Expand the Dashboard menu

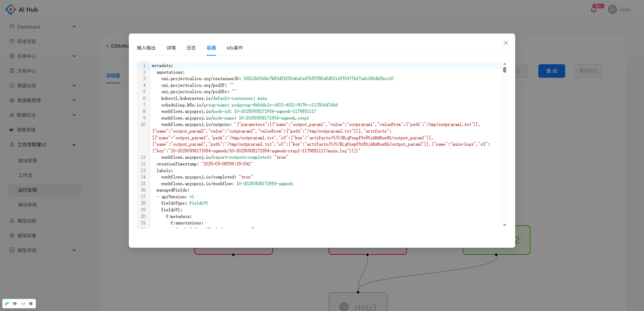pyautogui.click(x=74, y=27)
